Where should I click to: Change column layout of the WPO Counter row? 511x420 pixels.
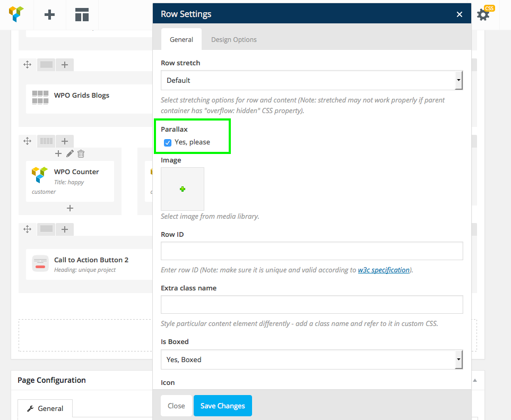47,141
